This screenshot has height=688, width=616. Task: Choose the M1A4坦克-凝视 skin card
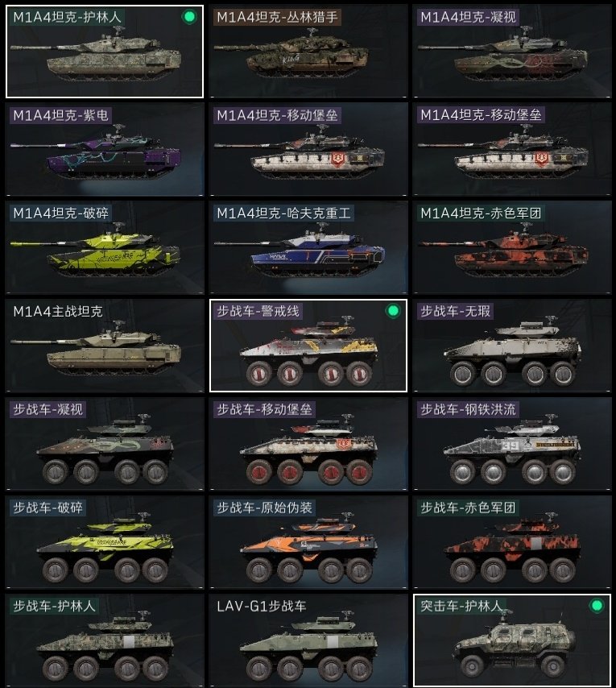(x=511, y=52)
